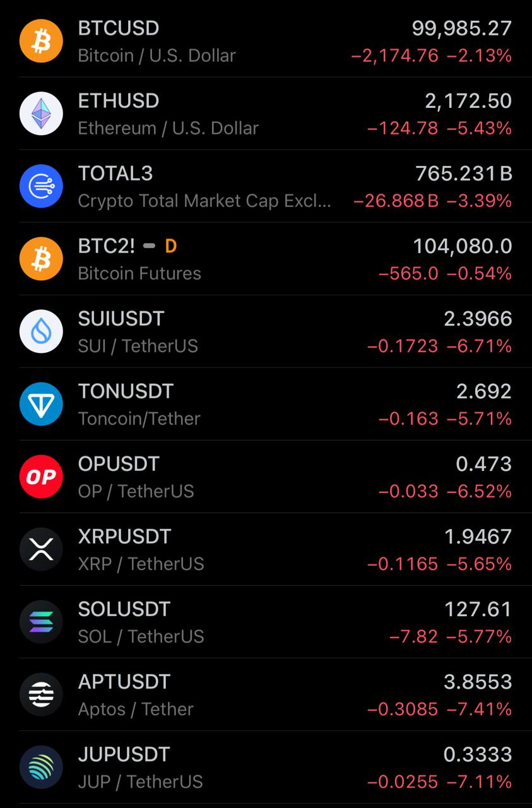Tap the Solana logo icon
This screenshot has height=808, width=532.
click(41, 622)
